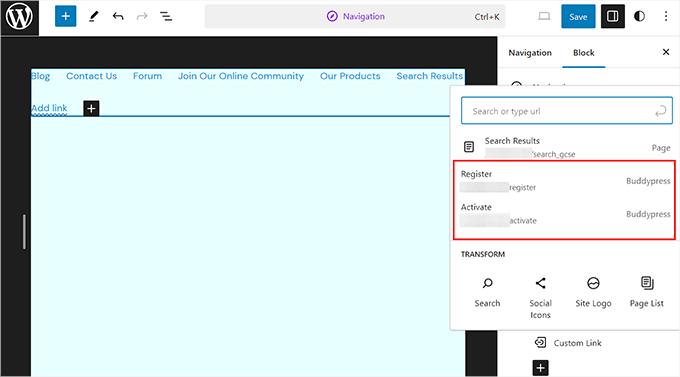Click the sidebar plus button under Custom Link

coord(540,368)
